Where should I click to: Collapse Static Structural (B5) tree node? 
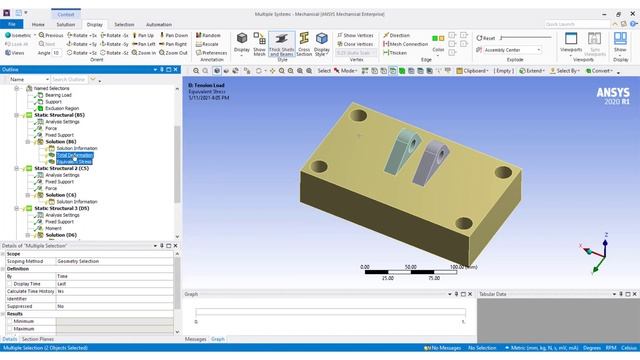pos(17,115)
